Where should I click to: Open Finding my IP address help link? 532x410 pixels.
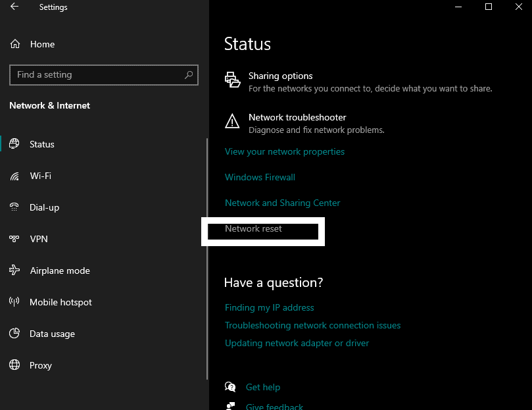pyautogui.click(x=270, y=307)
